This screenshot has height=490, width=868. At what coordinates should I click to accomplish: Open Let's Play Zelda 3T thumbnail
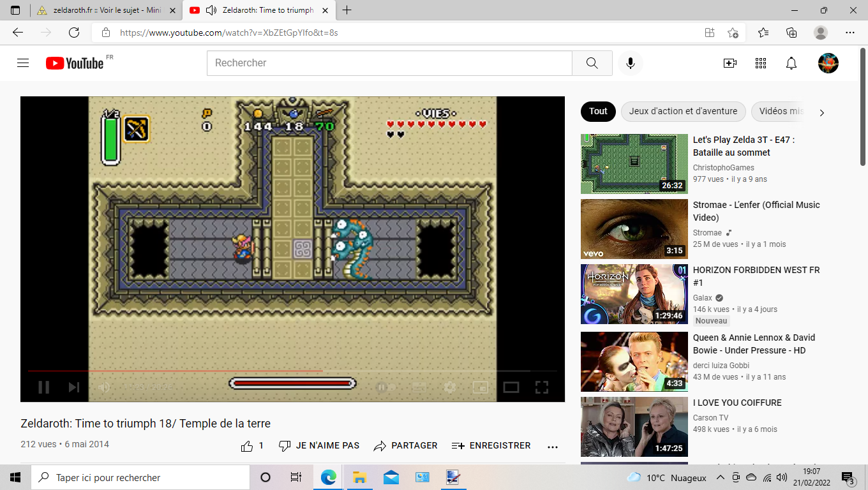pos(634,164)
